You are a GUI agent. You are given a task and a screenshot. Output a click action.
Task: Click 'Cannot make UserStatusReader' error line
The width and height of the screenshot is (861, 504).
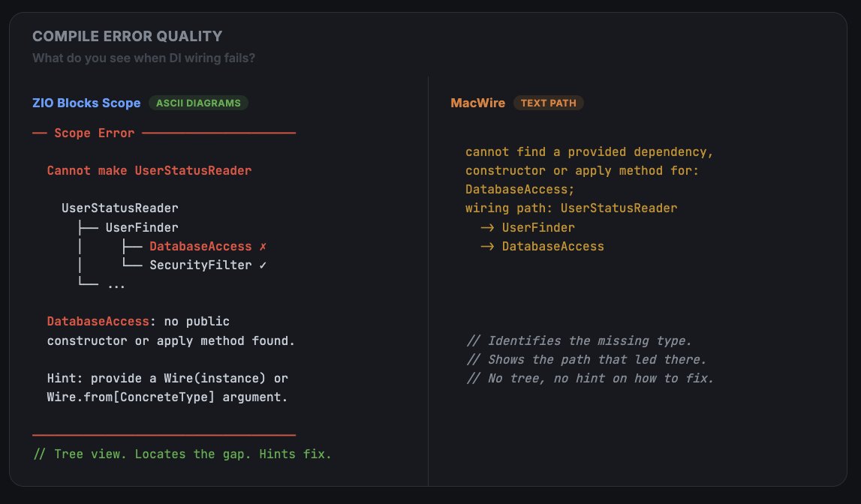coord(149,170)
